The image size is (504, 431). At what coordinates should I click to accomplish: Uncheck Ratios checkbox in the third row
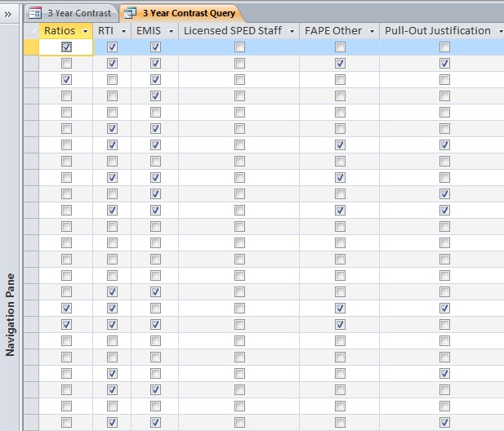point(66,80)
